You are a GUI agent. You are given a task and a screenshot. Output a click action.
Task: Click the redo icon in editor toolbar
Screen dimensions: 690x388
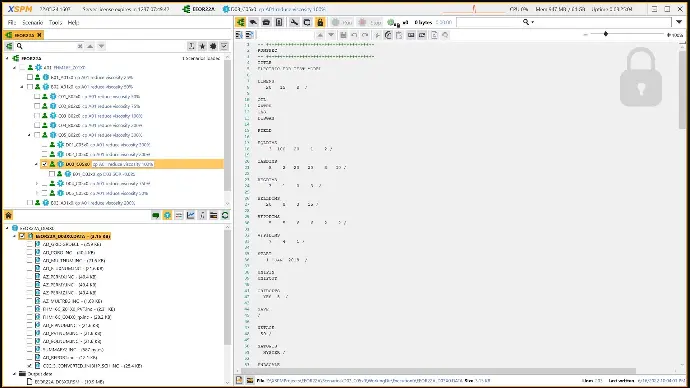pyautogui.click(x=365, y=35)
